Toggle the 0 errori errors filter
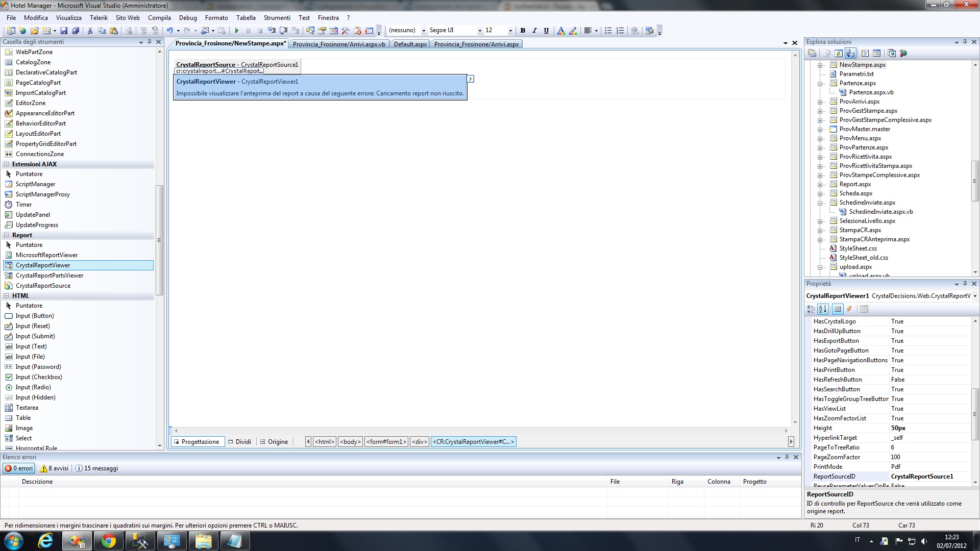The image size is (980, 551). 19,468
